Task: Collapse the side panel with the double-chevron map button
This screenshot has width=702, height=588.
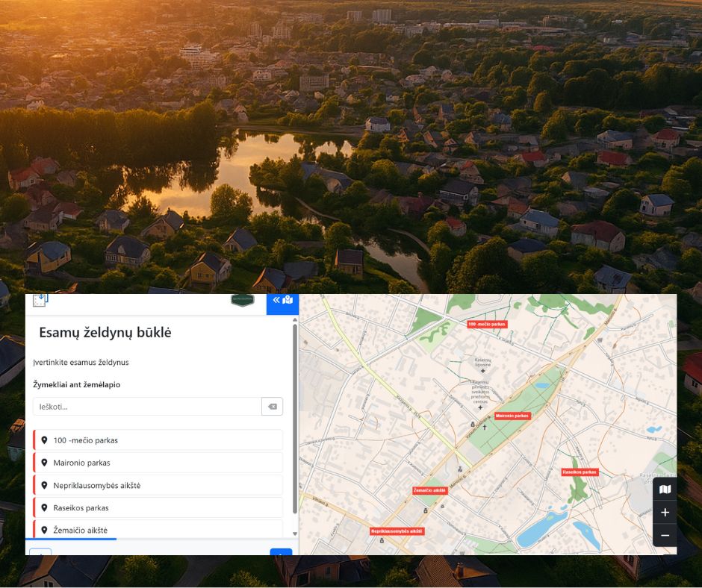Action: pyautogui.click(x=282, y=304)
